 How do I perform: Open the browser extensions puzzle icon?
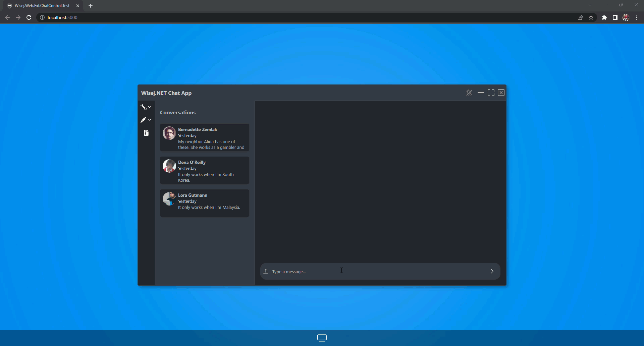[604, 17]
